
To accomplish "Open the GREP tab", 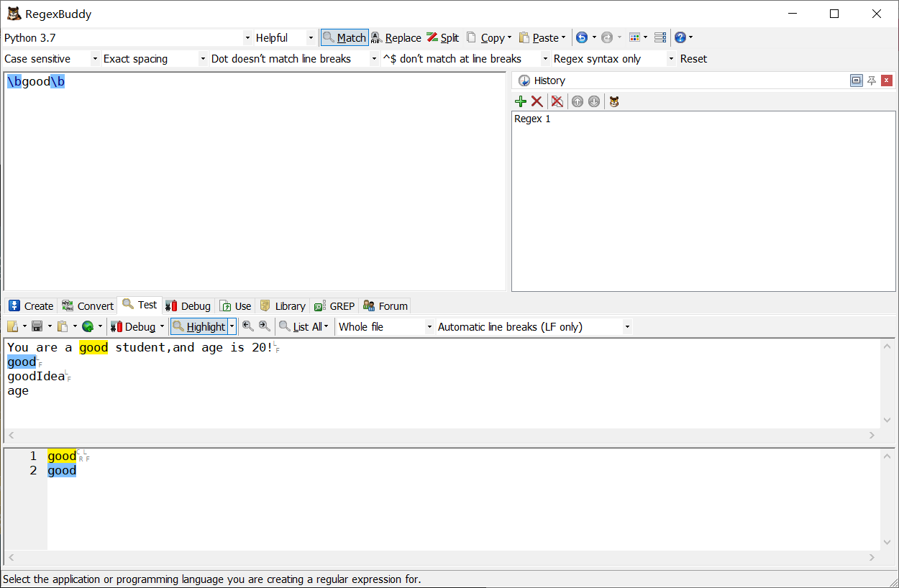I will [x=334, y=306].
